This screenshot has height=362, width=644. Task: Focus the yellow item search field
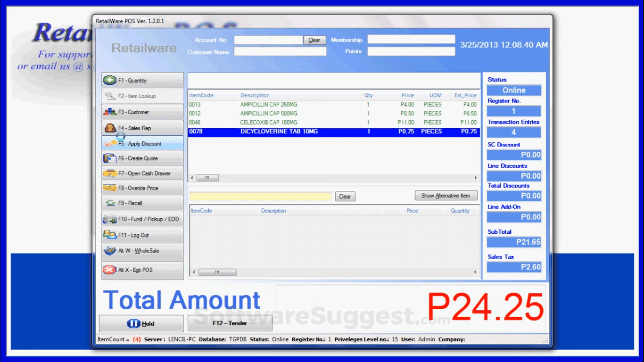point(261,197)
